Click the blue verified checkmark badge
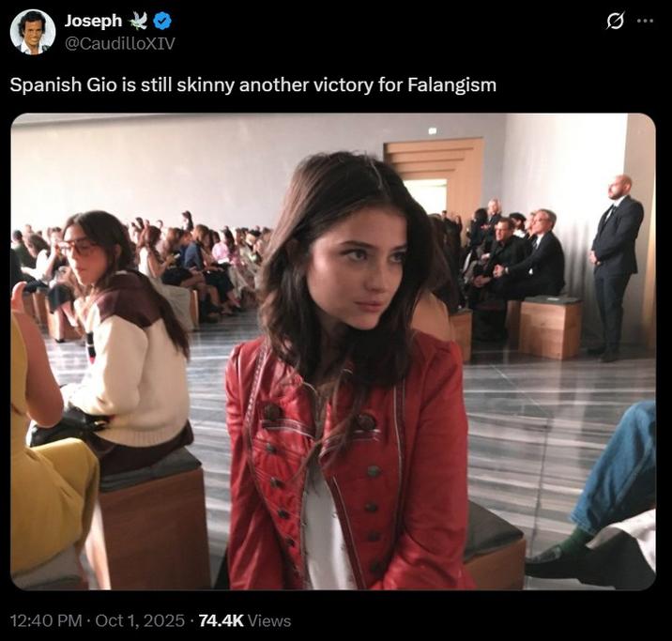 (160, 22)
